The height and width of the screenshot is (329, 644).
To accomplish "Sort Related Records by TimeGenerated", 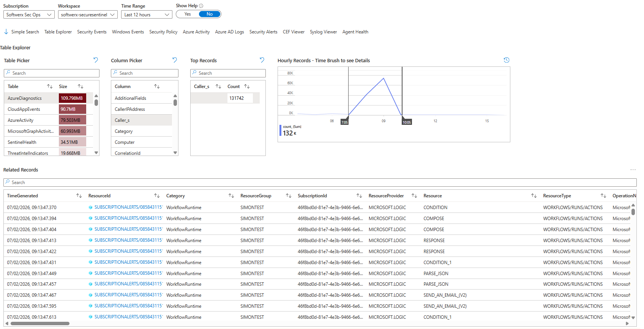I will pyautogui.click(x=79, y=196).
